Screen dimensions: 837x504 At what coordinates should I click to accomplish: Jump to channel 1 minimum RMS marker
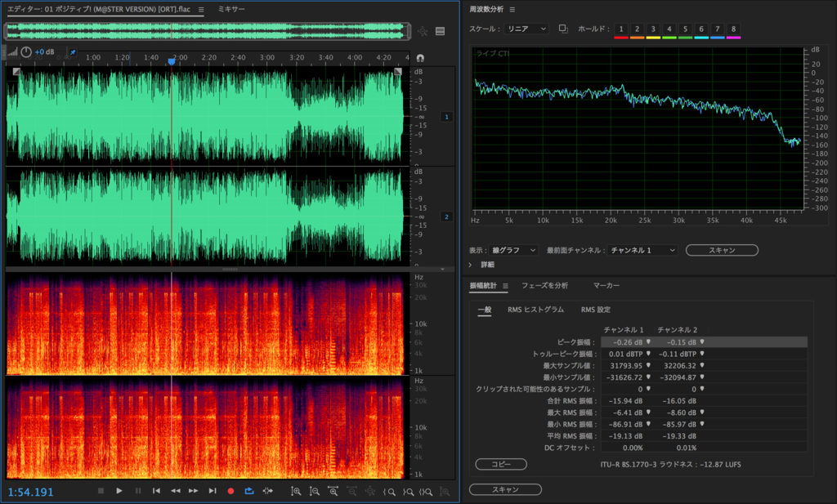pyautogui.click(x=648, y=424)
